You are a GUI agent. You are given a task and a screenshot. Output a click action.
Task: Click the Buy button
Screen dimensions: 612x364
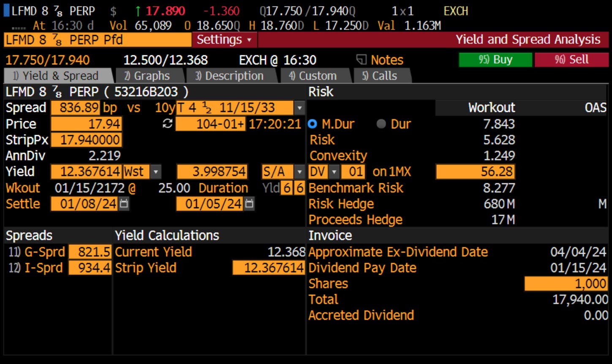[495, 60]
